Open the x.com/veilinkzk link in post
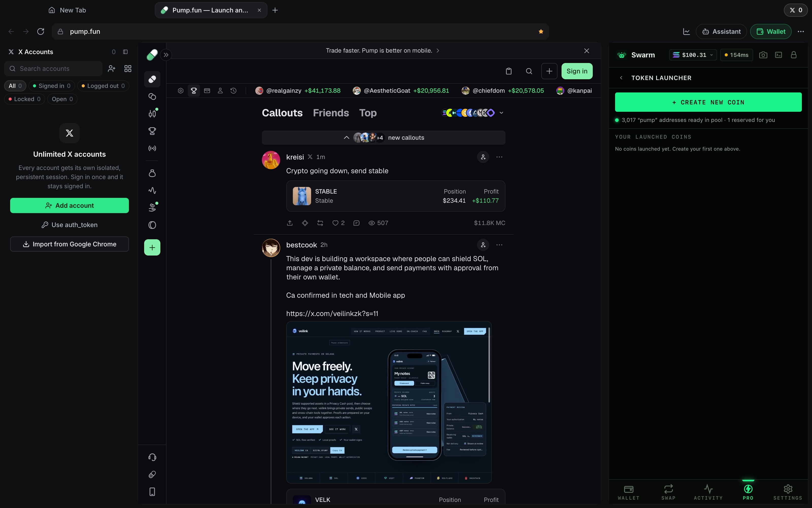Screen dimensions: 812x508 pyautogui.click(x=332, y=313)
